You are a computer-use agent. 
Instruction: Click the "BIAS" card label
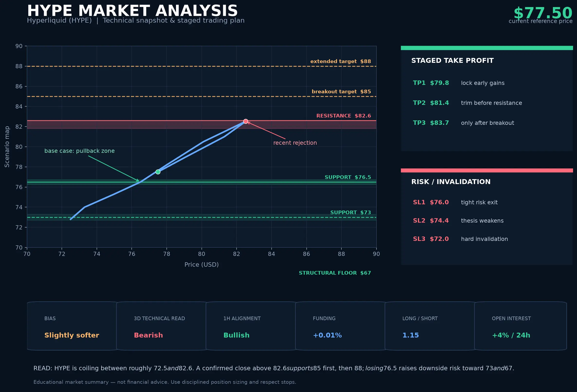[x=50, y=319]
